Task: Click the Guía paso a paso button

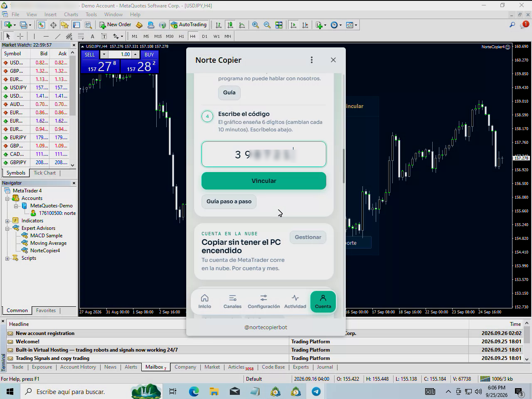Action: (229, 202)
